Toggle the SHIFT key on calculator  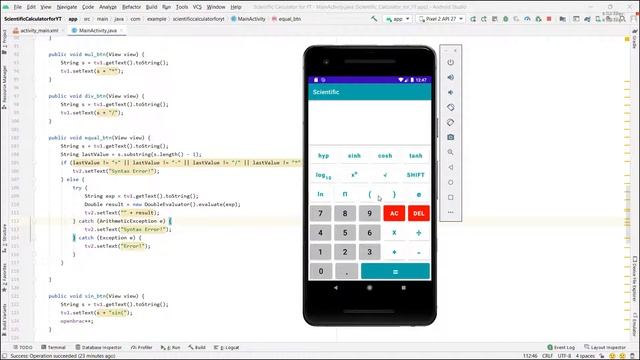[x=416, y=175]
